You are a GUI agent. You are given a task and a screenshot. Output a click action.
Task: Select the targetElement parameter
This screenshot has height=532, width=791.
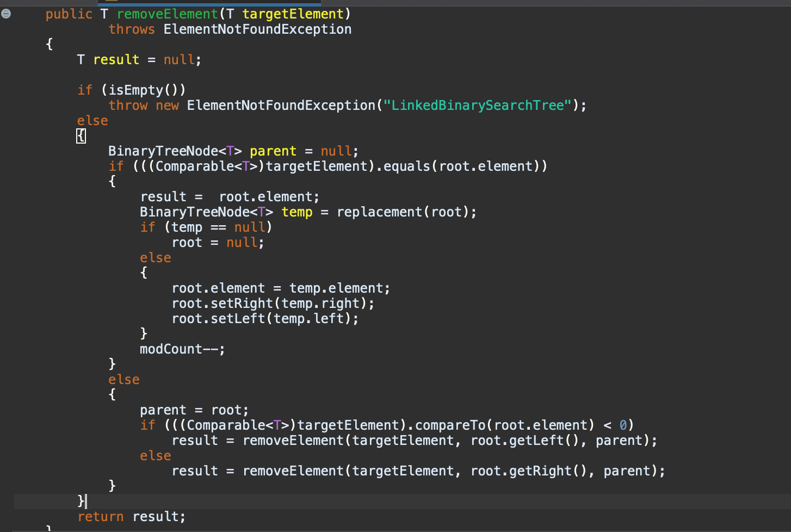point(293,14)
